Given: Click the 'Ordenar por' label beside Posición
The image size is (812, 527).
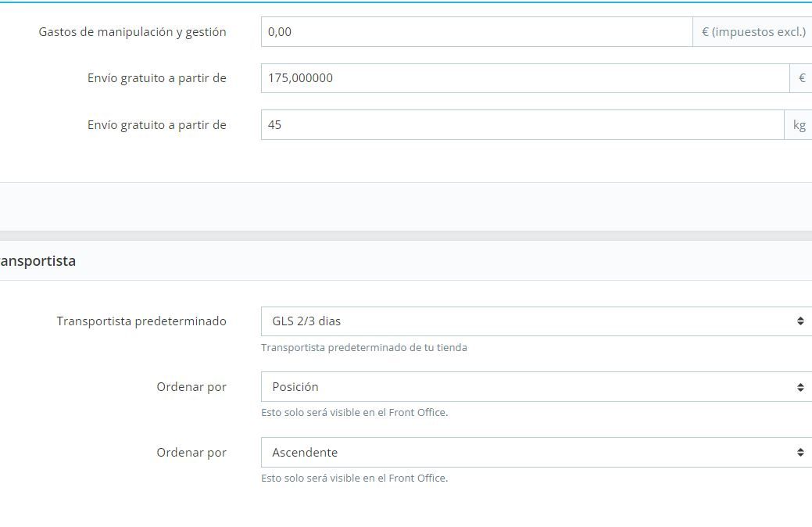Looking at the screenshot, I should (191, 387).
